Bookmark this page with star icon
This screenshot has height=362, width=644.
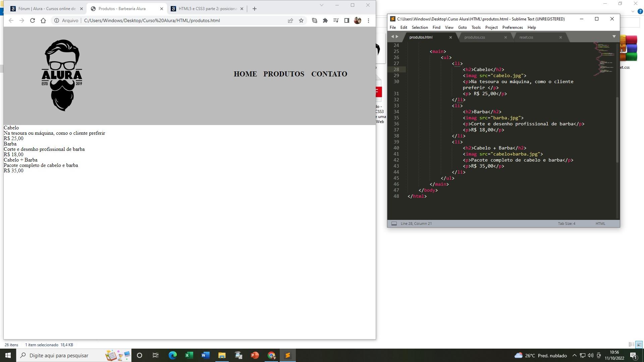[301, 20]
